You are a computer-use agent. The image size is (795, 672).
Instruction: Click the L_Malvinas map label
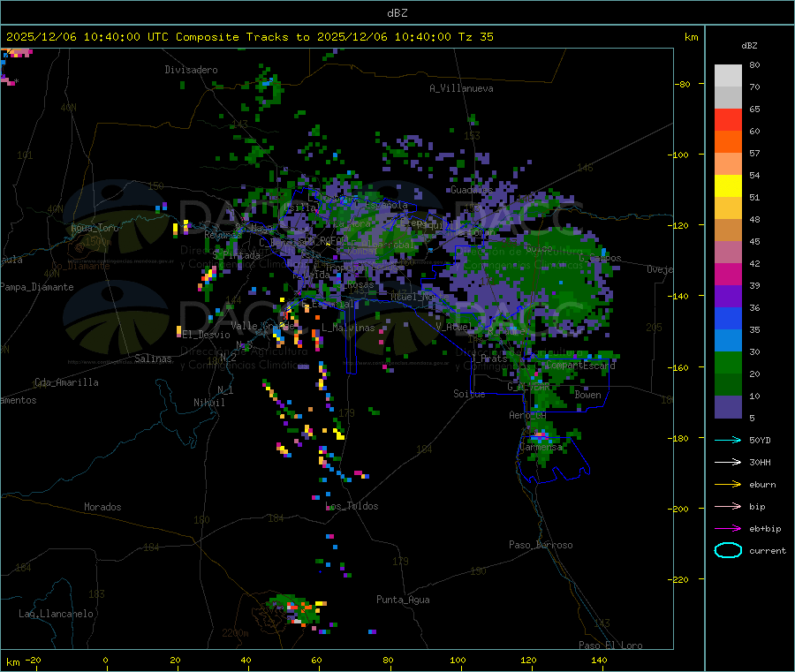[x=348, y=328]
